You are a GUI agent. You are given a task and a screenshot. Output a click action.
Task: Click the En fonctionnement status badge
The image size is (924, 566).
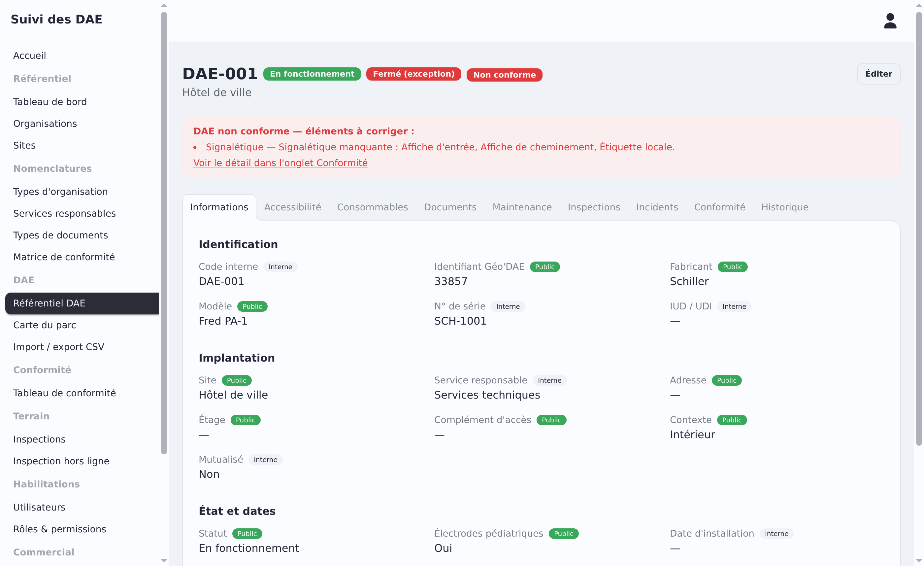click(x=312, y=74)
